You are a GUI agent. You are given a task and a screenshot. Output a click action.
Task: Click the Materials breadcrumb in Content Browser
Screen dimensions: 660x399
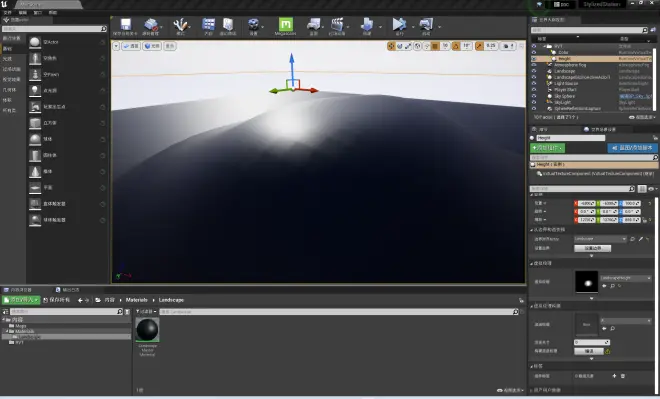136,300
